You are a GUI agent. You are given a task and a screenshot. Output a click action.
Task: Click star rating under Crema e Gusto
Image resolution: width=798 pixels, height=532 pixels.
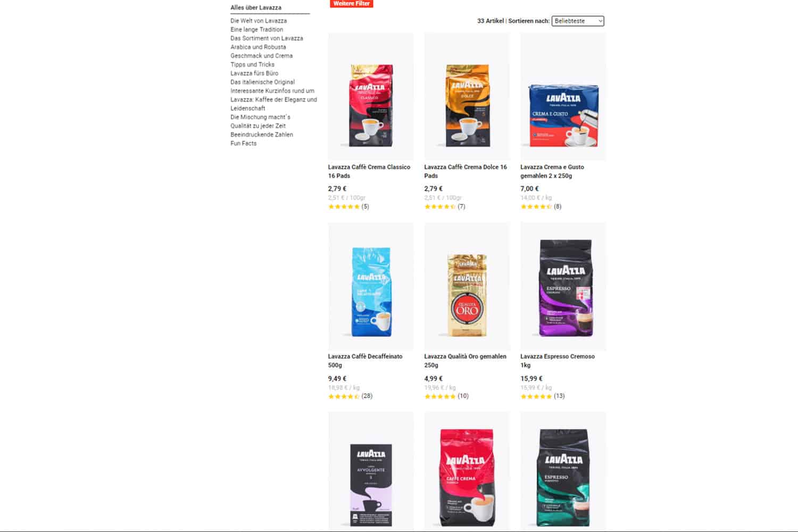point(536,206)
